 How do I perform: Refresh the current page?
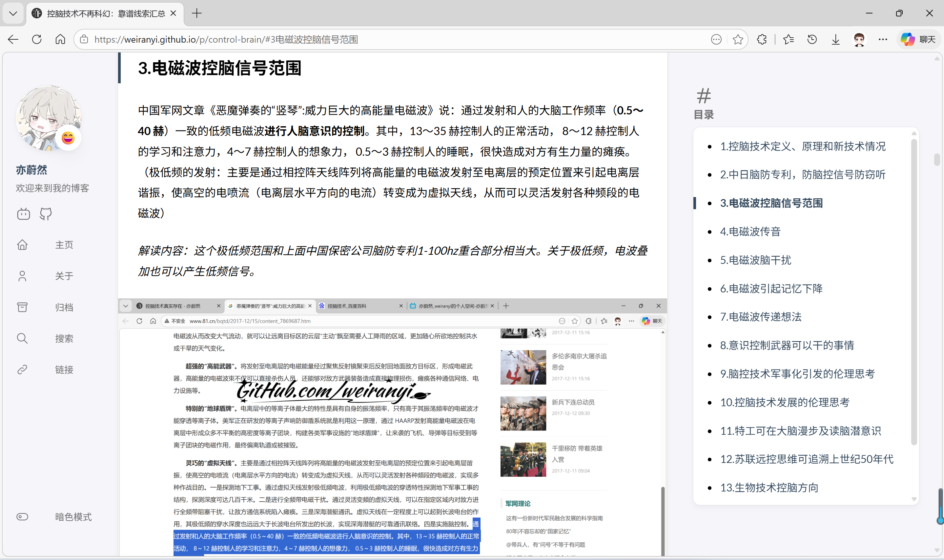pyautogui.click(x=37, y=39)
